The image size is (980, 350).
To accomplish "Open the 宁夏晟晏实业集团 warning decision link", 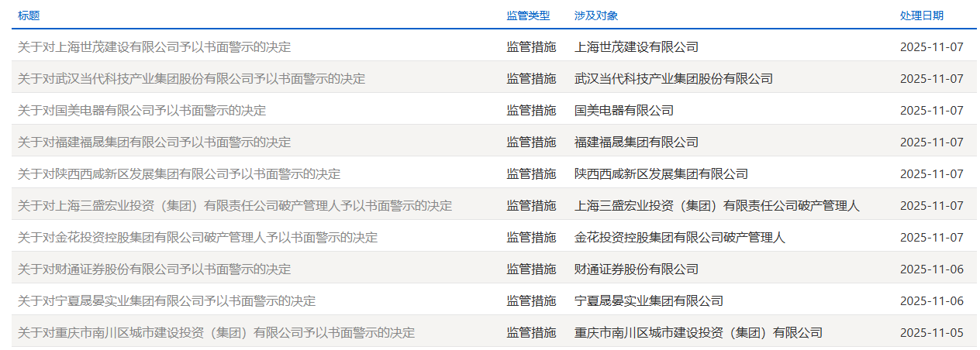I will [x=167, y=300].
